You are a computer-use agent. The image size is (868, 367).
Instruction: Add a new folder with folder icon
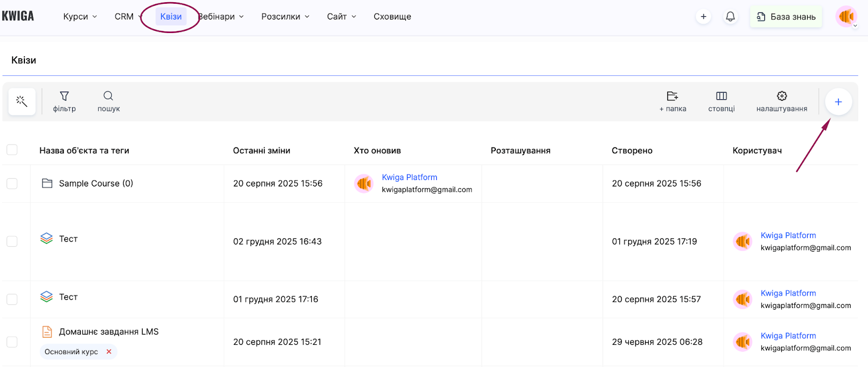[673, 96]
